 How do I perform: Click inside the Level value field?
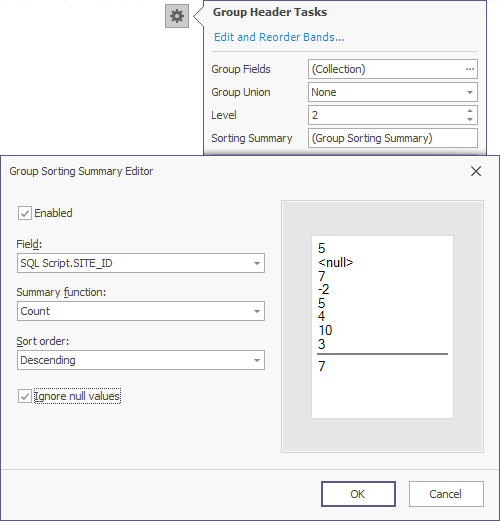[386, 115]
